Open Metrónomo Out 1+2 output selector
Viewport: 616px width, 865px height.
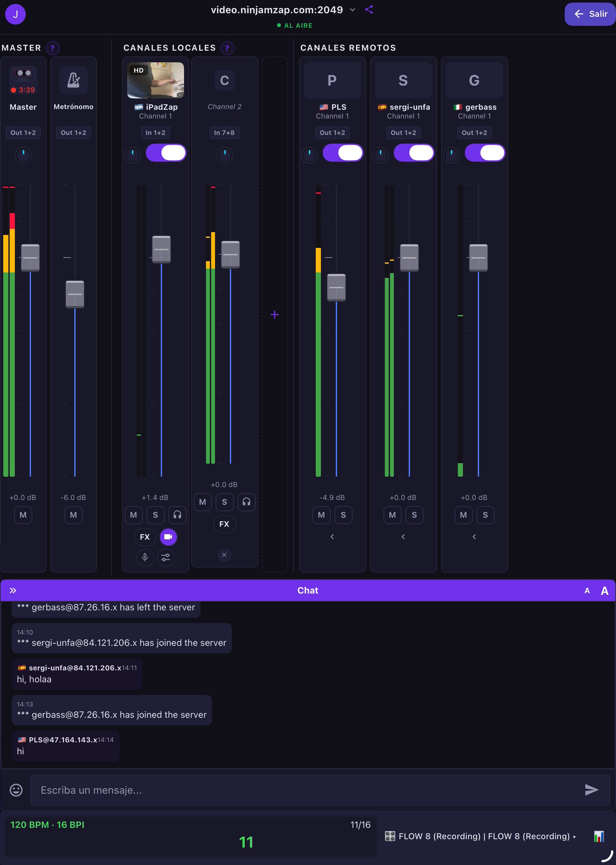74,133
